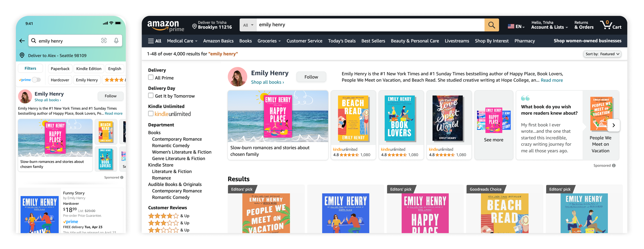Click See more book stack card
The image size is (644, 249).
click(x=494, y=125)
